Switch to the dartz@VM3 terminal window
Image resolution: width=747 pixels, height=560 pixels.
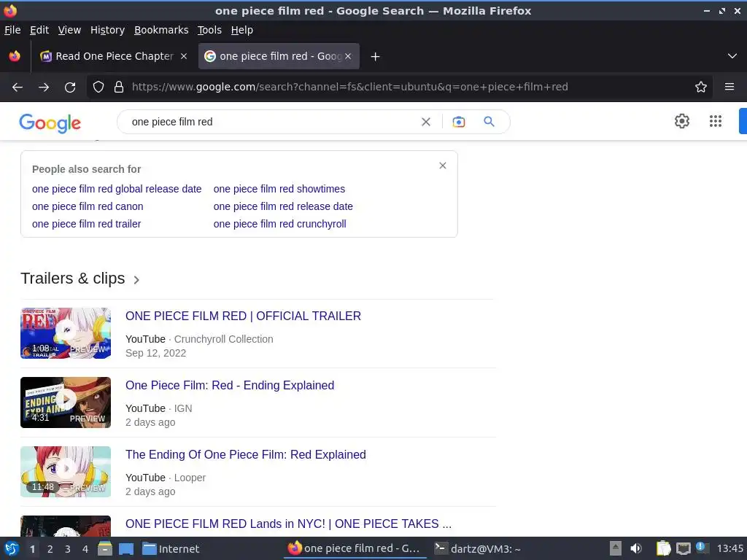click(478, 548)
